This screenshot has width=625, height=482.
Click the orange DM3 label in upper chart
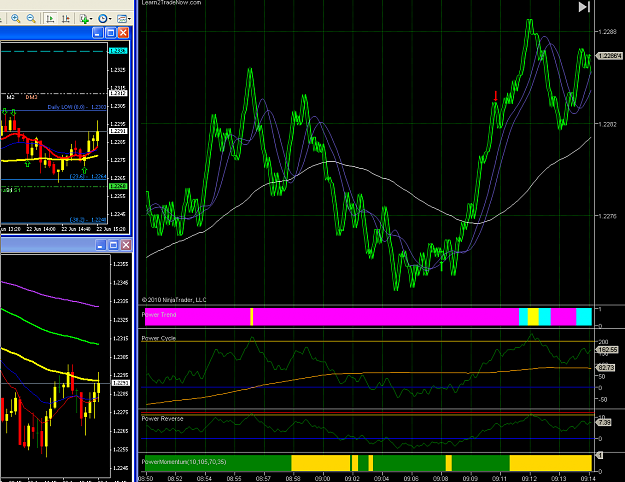31,97
